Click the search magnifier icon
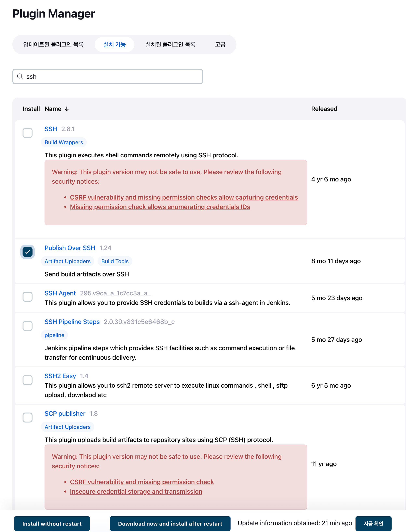This screenshot has height=532, width=406. pos(20,76)
